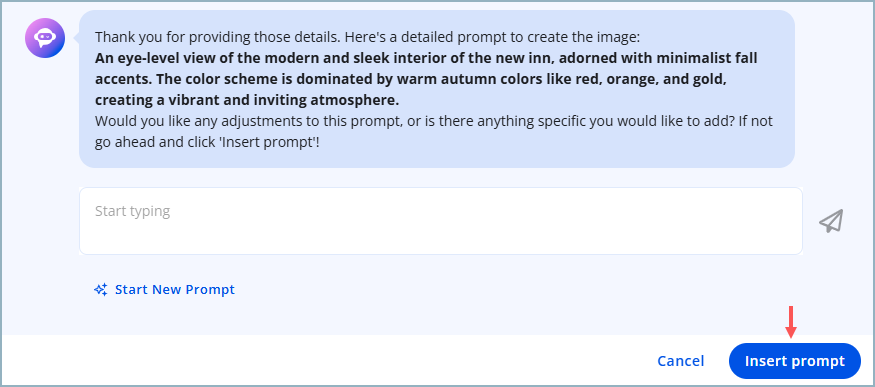Viewport: 875px width, 387px height.
Task: Focus the Start typing text field
Action: 441,221
